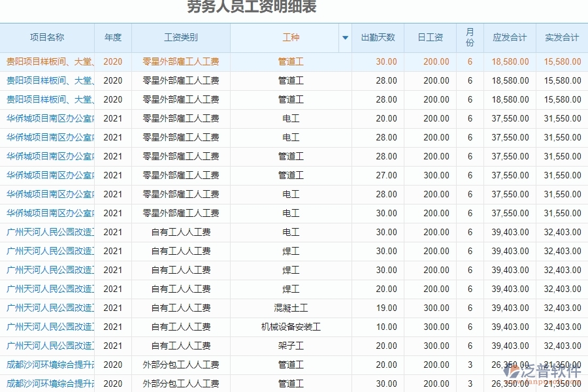
Task: Click the red indicator icon beside a 华侨城 row
Action: [x=5, y=118]
